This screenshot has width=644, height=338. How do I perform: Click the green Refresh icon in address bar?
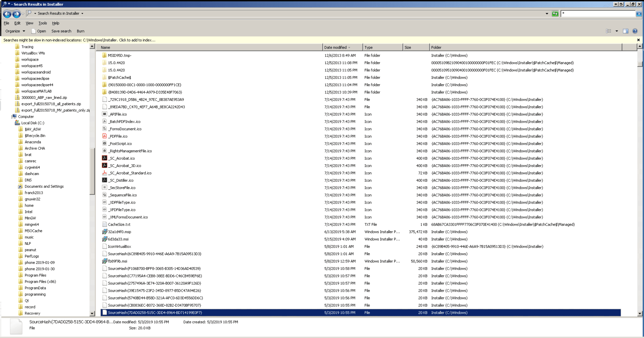555,14
